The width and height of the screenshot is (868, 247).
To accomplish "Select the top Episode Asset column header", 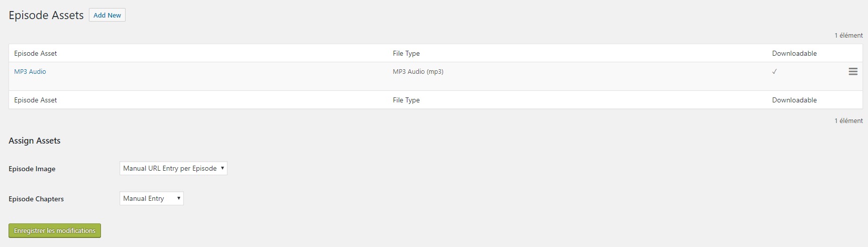I will point(36,53).
